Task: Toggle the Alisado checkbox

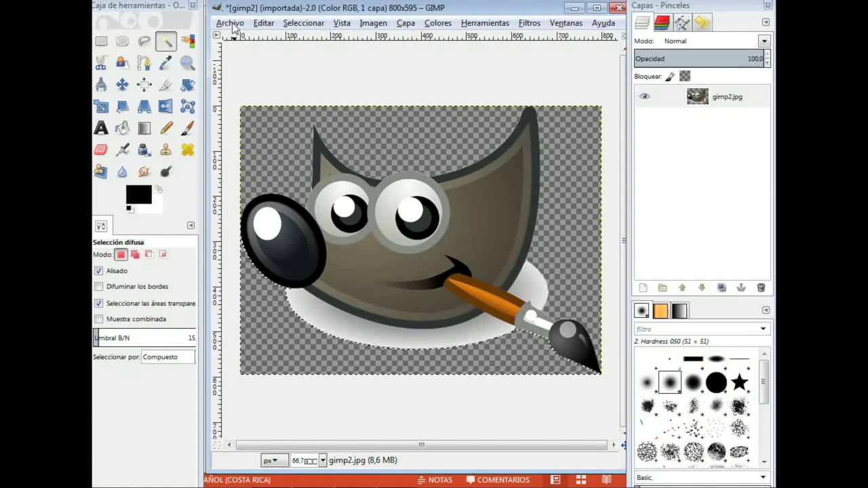Action: 99,270
